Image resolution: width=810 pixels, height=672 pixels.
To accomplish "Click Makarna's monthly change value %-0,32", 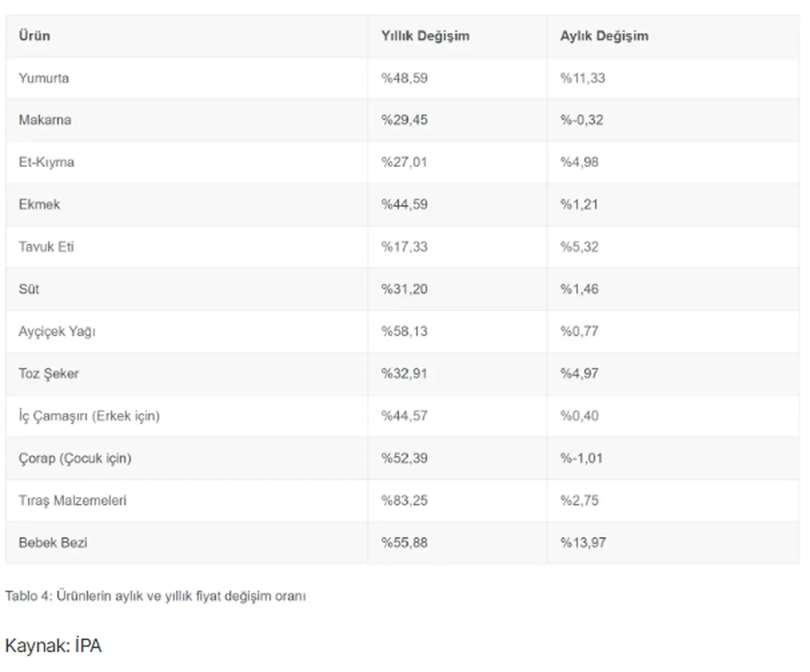I will (582, 120).
